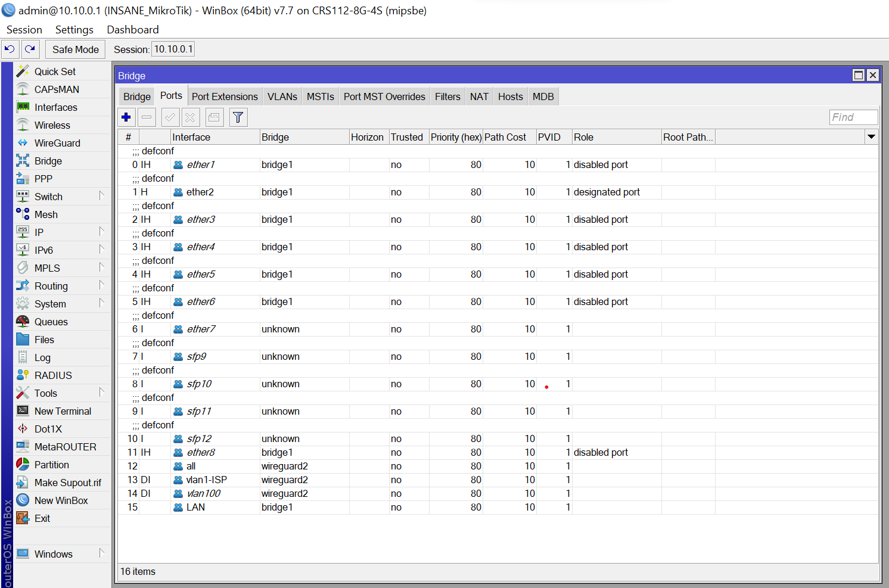The image size is (889, 588).
Task: Switch to the MDB tab
Action: (x=543, y=97)
